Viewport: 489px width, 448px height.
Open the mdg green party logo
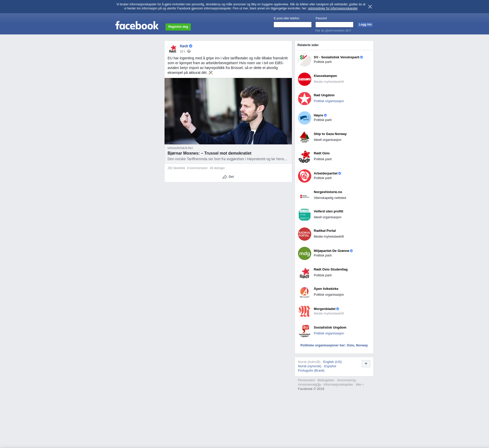[x=305, y=253]
